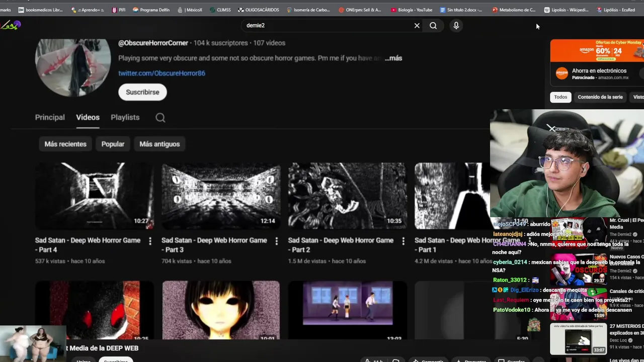Open the Programa Delfín bookmark
This screenshot has width=644, height=362.
(x=151, y=10)
